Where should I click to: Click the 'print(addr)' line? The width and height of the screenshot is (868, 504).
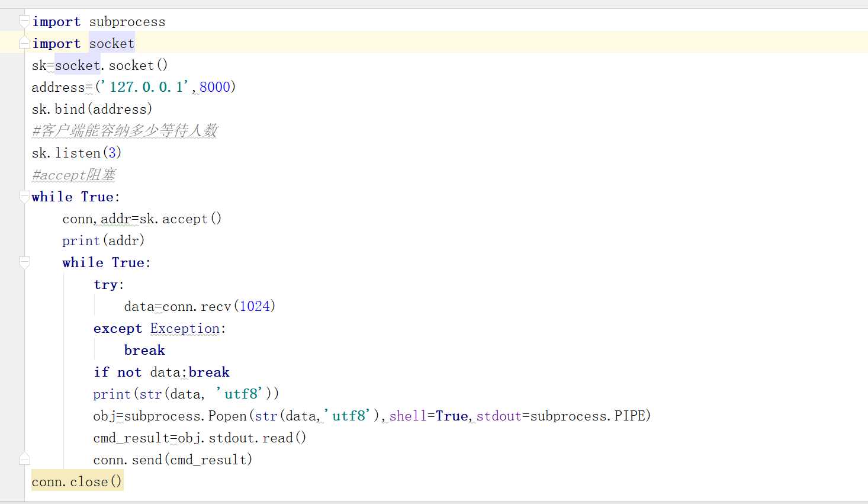point(104,241)
